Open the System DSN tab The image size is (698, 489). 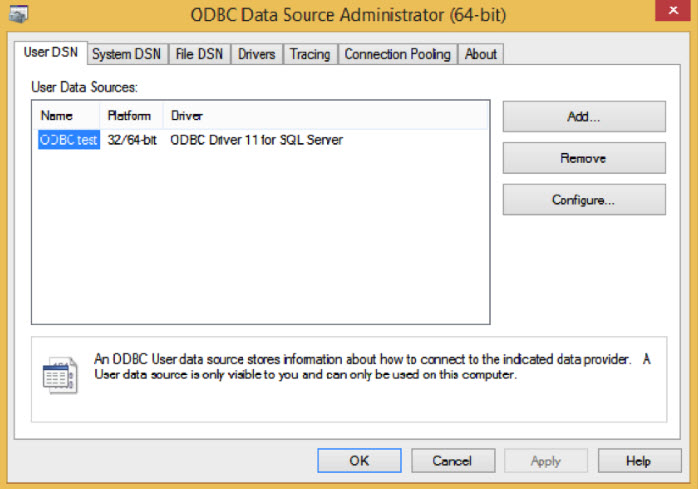tap(127, 54)
